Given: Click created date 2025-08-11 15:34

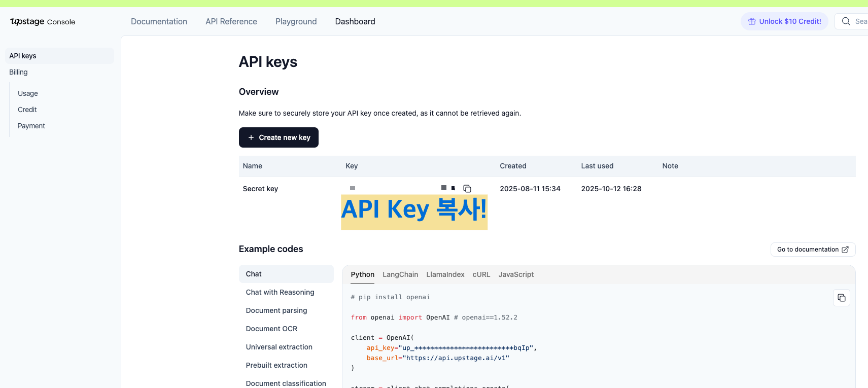Looking at the screenshot, I should click(530, 189).
